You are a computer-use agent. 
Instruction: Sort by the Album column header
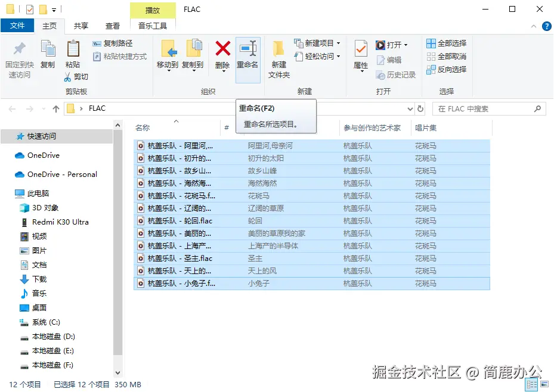(x=426, y=127)
